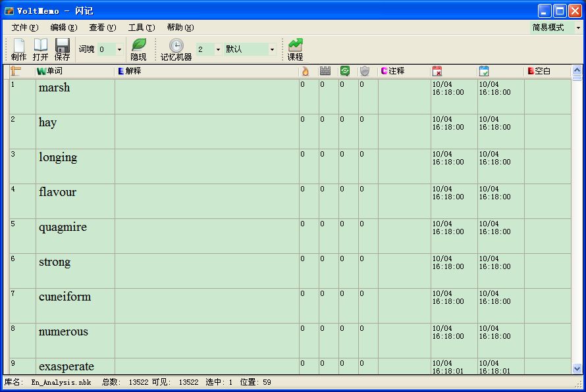This screenshot has height=392, width=586.
Task: Select the word "marsh"
Action: [x=54, y=87]
